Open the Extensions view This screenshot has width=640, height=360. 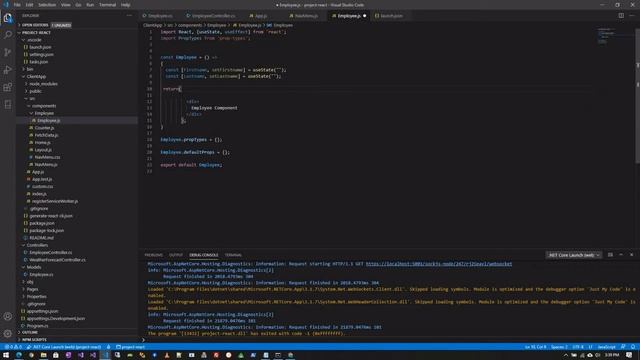coord(8,87)
